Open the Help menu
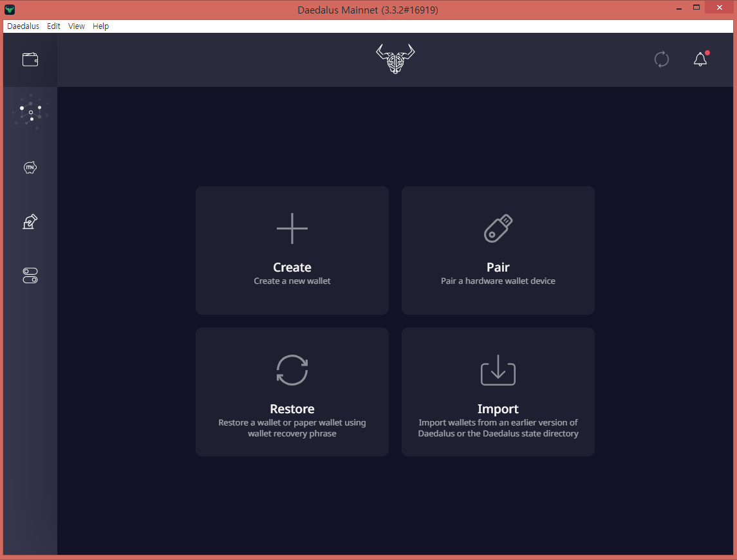737x560 pixels. click(100, 26)
